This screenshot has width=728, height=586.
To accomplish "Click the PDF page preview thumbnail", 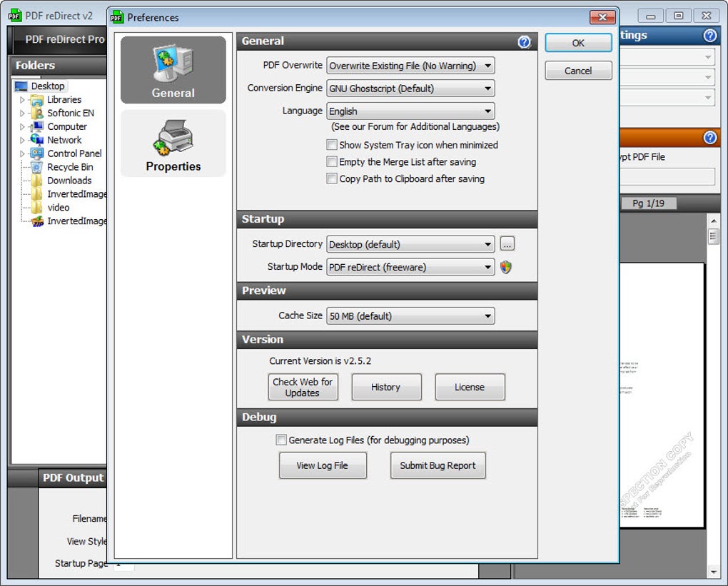I will [661, 395].
